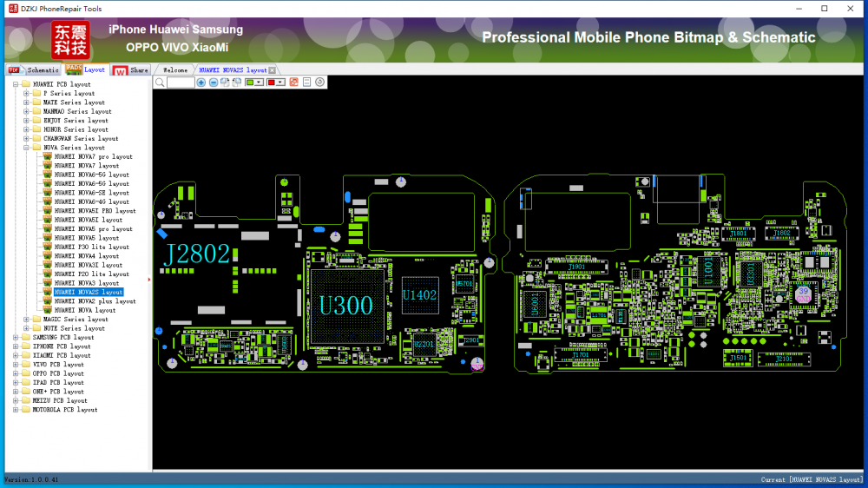This screenshot has height=488, width=868.
Task: Click the U300 chip on the board
Action: [345, 306]
